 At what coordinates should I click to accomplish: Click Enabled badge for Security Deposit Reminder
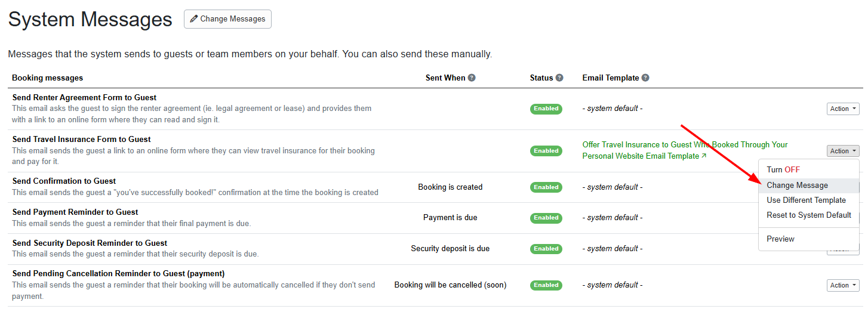pos(546,249)
